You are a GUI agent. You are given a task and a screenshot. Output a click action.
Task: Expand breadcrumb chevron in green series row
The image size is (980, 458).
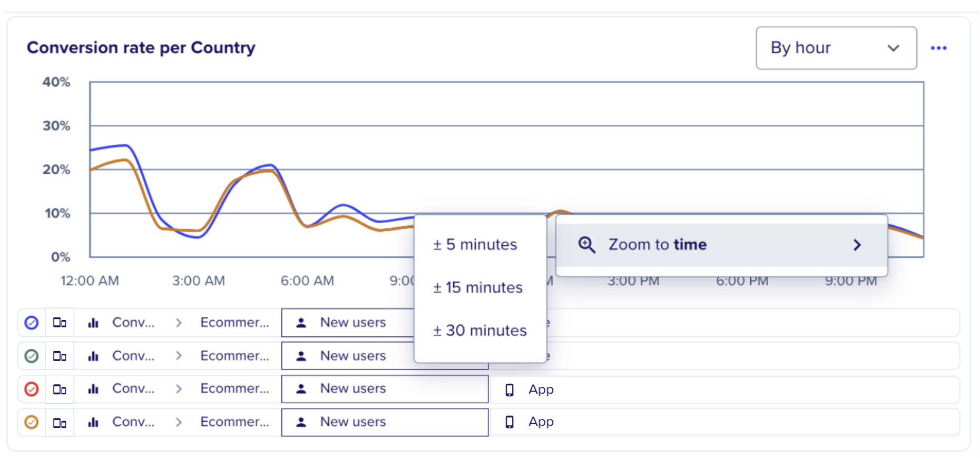pos(179,356)
